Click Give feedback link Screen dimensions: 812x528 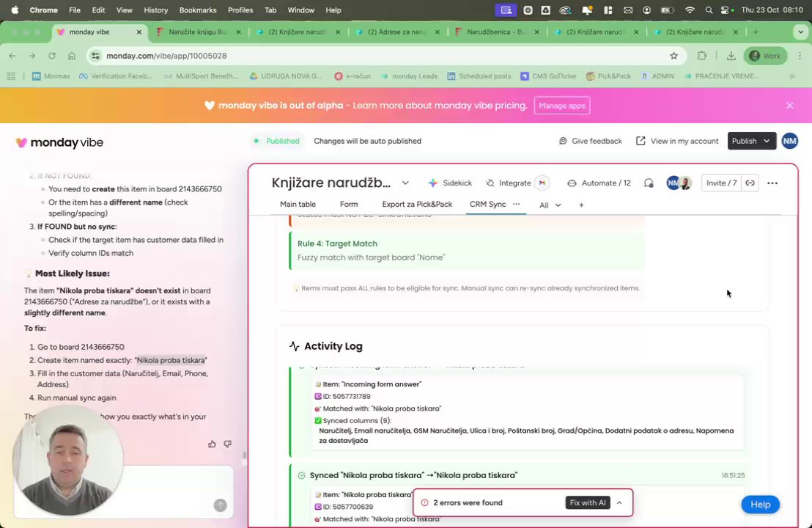click(591, 141)
